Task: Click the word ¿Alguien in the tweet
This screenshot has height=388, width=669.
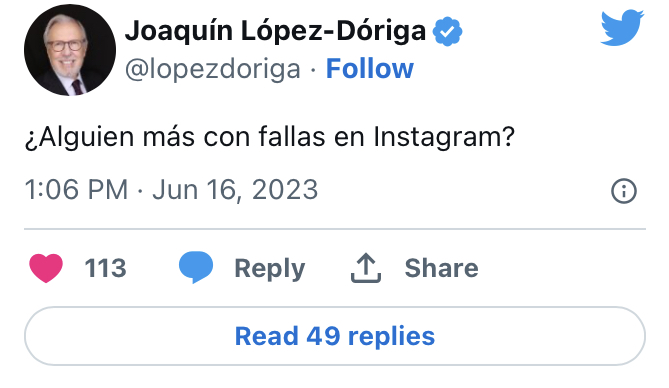Action: 79,137
